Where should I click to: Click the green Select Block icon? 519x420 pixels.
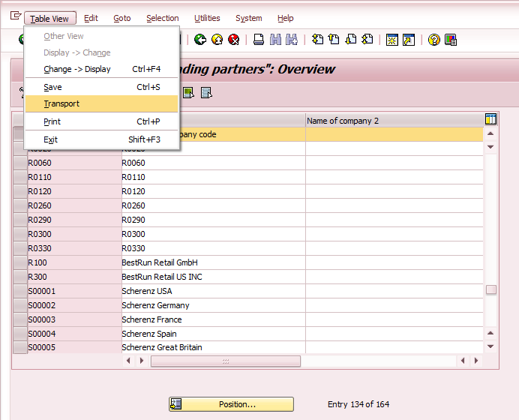(189, 93)
